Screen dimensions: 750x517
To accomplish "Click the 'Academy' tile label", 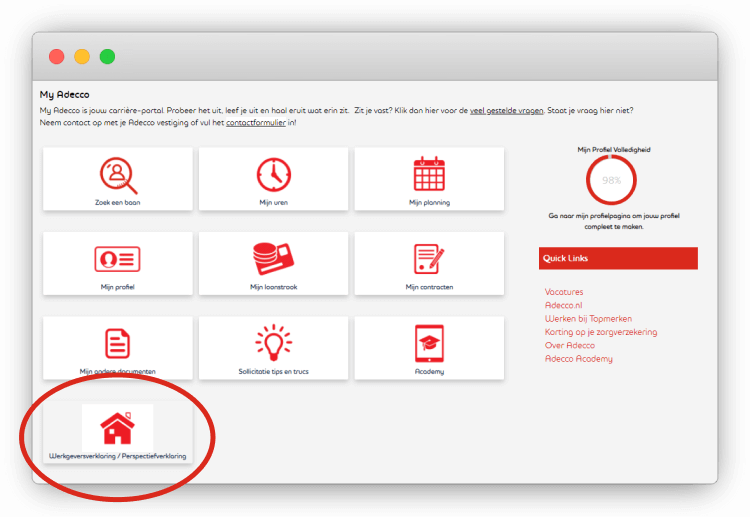I will [x=430, y=372].
